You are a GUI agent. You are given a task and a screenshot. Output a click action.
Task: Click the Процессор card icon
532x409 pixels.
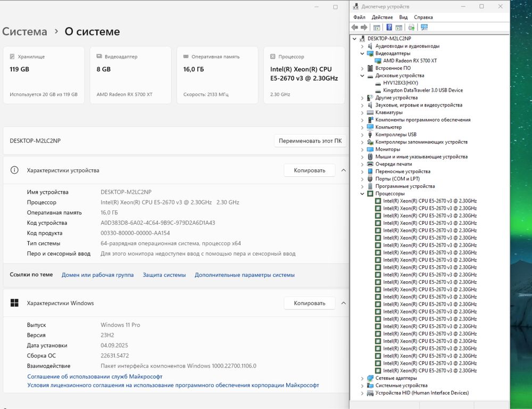(x=273, y=56)
